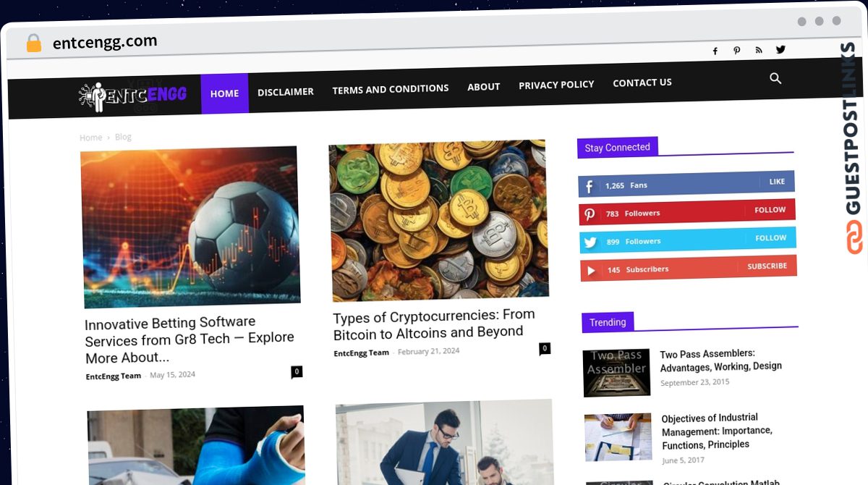868x485 pixels.
Task: Open the ABOUT menu item
Action: tap(483, 87)
